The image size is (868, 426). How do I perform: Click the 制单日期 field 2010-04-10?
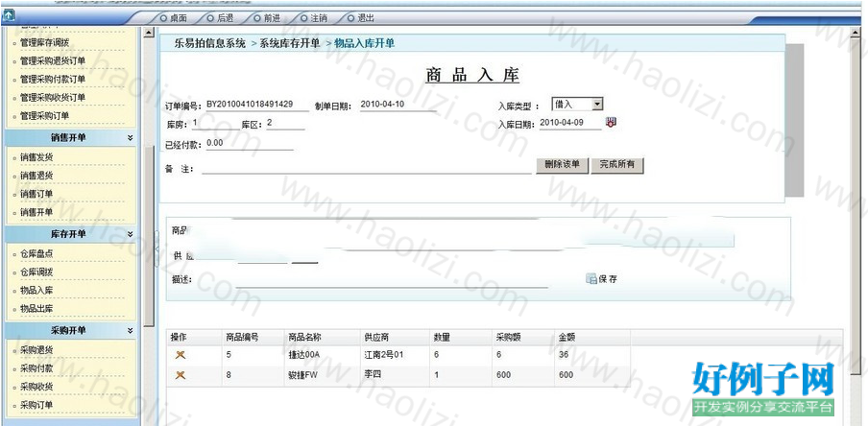coord(398,105)
